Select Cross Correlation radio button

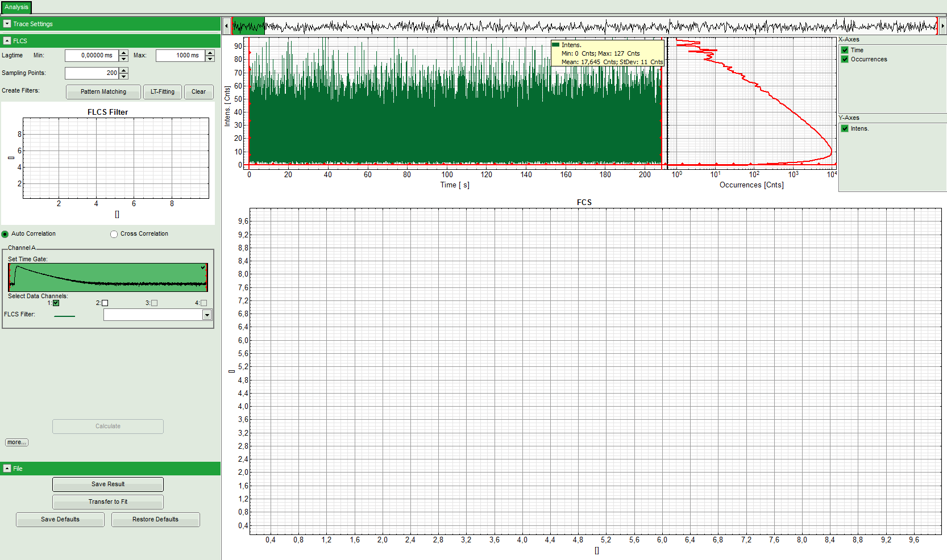coord(114,234)
